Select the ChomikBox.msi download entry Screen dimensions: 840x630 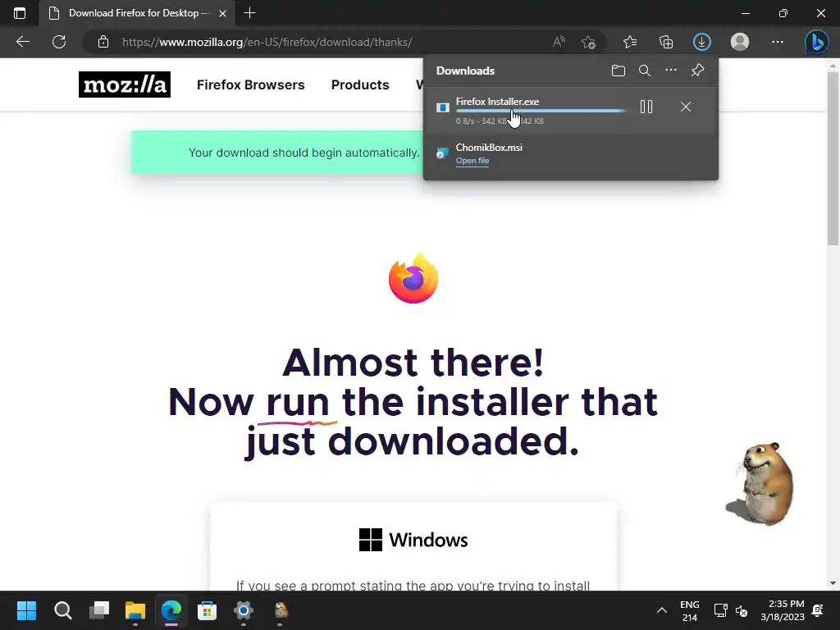coord(571,153)
